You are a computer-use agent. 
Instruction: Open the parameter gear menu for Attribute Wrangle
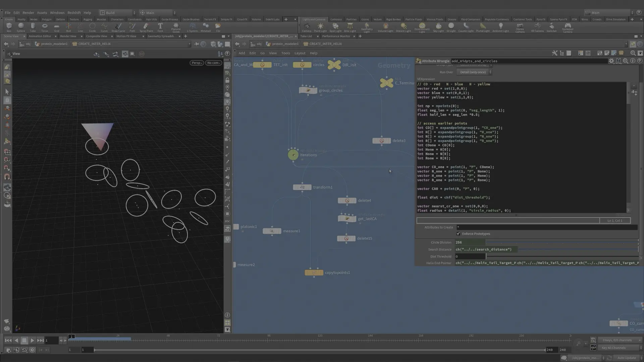coord(611,61)
